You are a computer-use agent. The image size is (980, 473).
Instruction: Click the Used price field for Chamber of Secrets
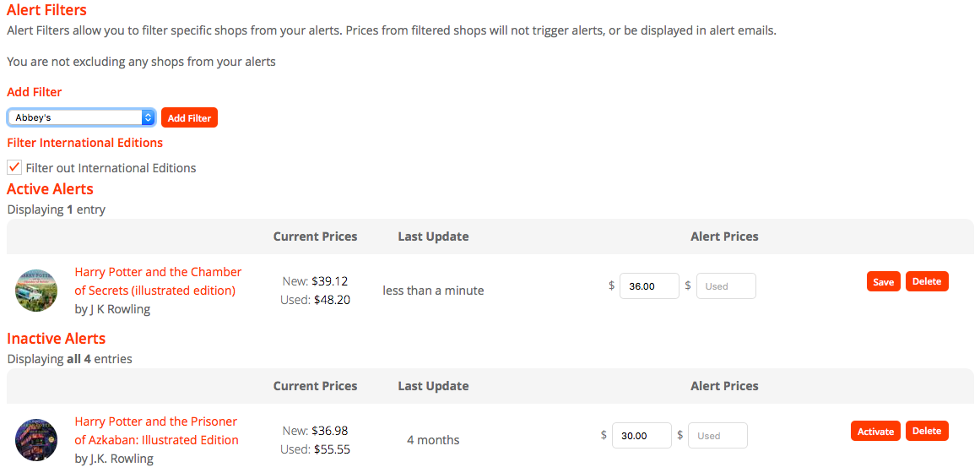[726, 286]
